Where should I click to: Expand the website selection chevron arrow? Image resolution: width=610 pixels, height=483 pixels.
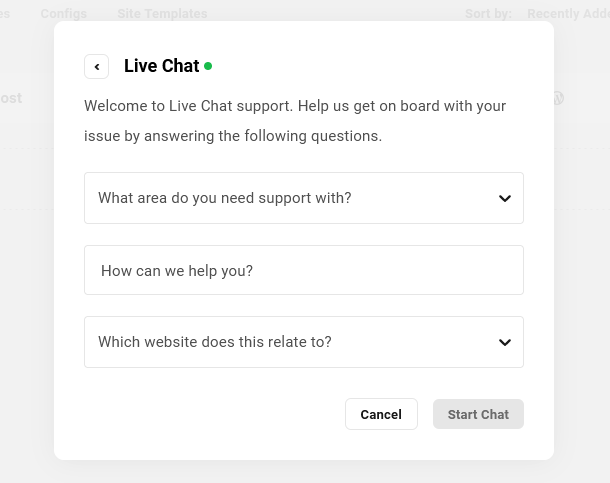click(504, 342)
